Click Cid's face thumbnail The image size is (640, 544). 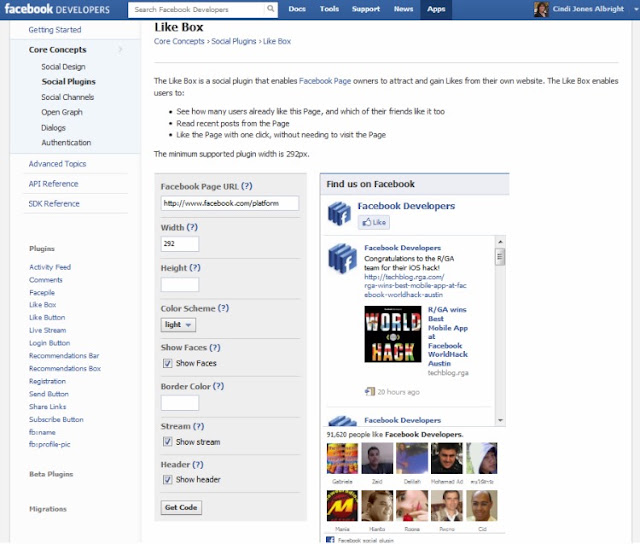[x=482, y=506]
